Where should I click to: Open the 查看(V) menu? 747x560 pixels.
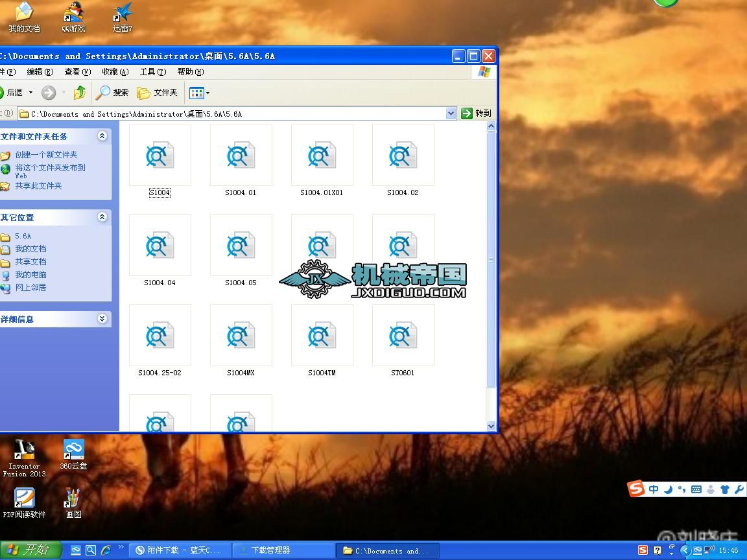pos(78,72)
